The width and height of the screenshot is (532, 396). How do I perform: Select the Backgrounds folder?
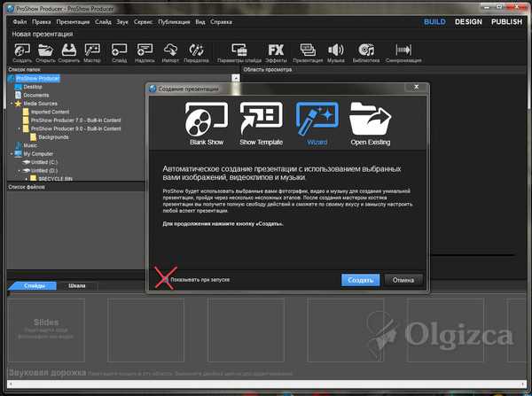tap(53, 137)
